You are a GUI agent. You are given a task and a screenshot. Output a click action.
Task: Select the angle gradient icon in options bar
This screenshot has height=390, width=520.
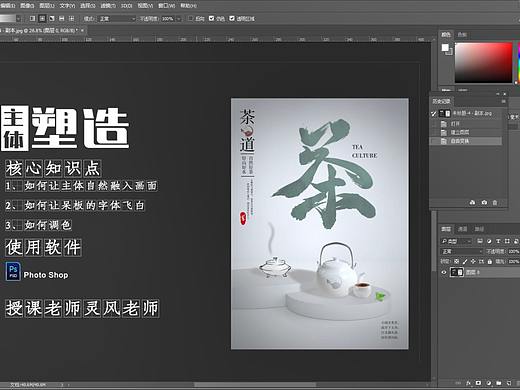tap(52, 19)
